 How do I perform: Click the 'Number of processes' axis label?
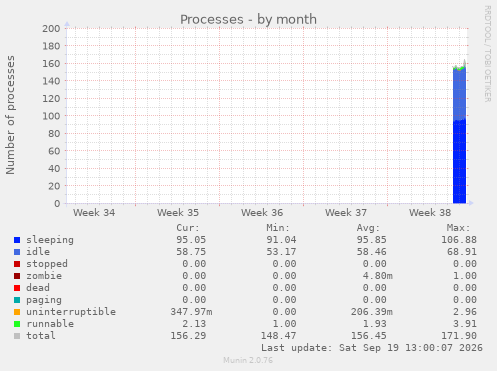click(10, 115)
